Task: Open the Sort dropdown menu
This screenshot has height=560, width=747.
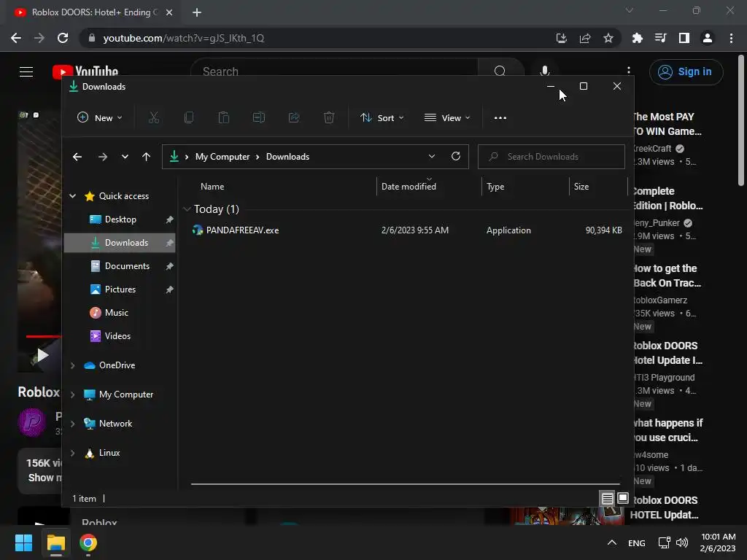Action: (382, 117)
